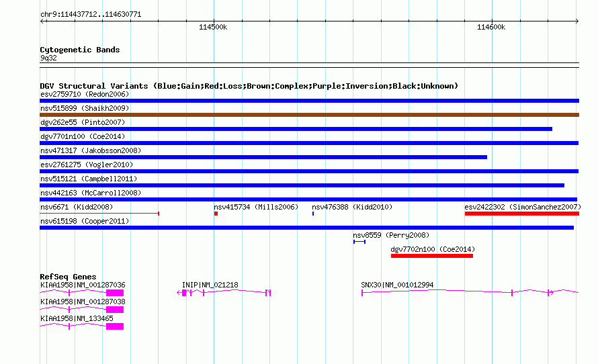Click the nsv615198 (Cooper2011) blue bar

click(x=306, y=228)
